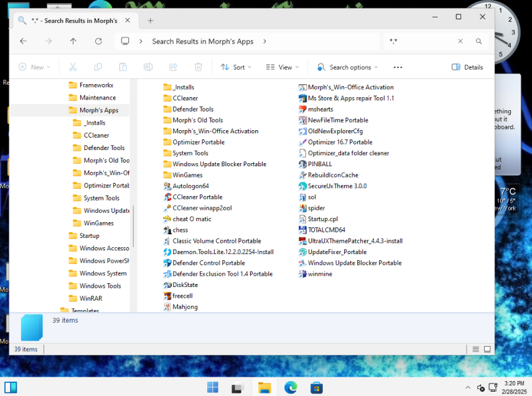The height and width of the screenshot is (396, 532).
Task: Click the Cut scissors icon
Action: tap(73, 67)
